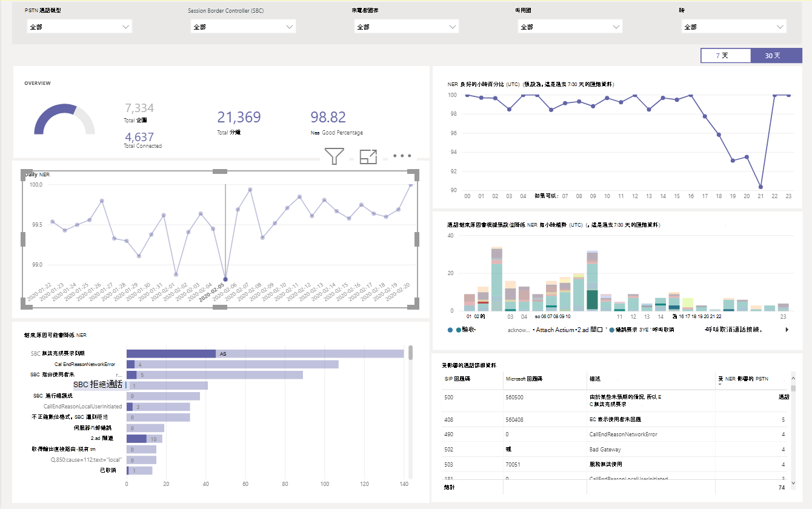Open the 時 filter dropdown
The width and height of the screenshot is (812, 509).
(734, 27)
